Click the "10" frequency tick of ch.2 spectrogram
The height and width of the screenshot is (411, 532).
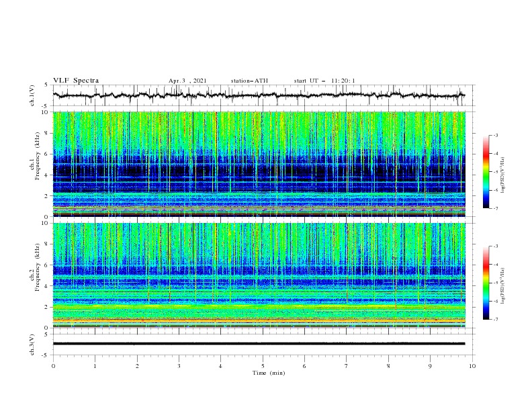point(45,224)
